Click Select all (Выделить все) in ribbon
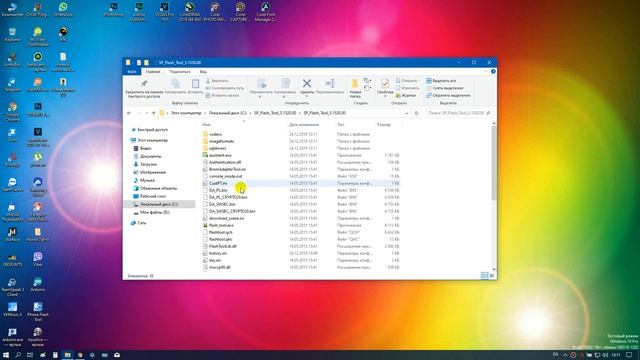Screen dimensions: 640x360 tap(441, 81)
